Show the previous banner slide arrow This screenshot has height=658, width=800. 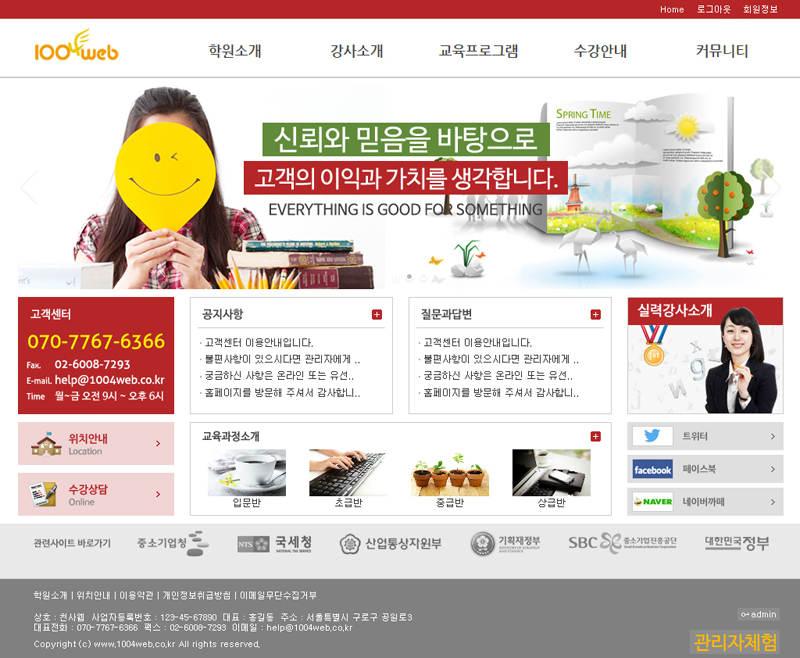tap(28, 188)
